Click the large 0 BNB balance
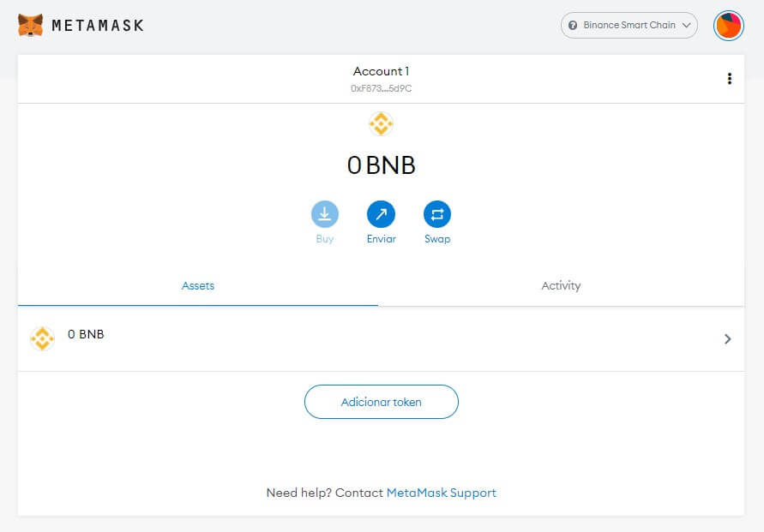The image size is (764, 532). click(381, 165)
